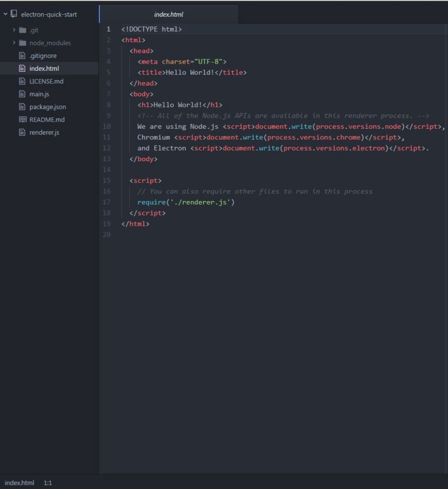Image resolution: width=448 pixels, height=489 pixels.
Task: Collapse the electron-quick-start project root
Action: [x=4, y=14]
